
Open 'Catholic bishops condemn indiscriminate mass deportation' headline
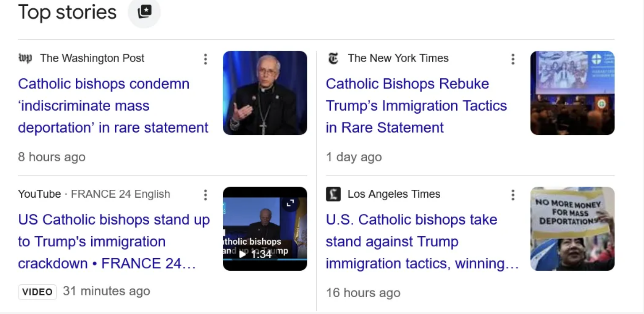[x=113, y=106]
